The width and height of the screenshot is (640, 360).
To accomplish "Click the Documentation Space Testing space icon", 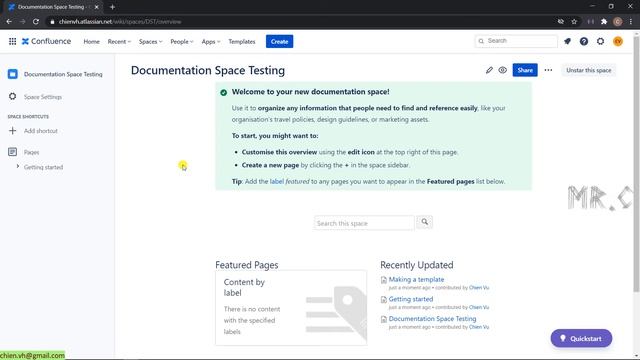I will (13, 74).
